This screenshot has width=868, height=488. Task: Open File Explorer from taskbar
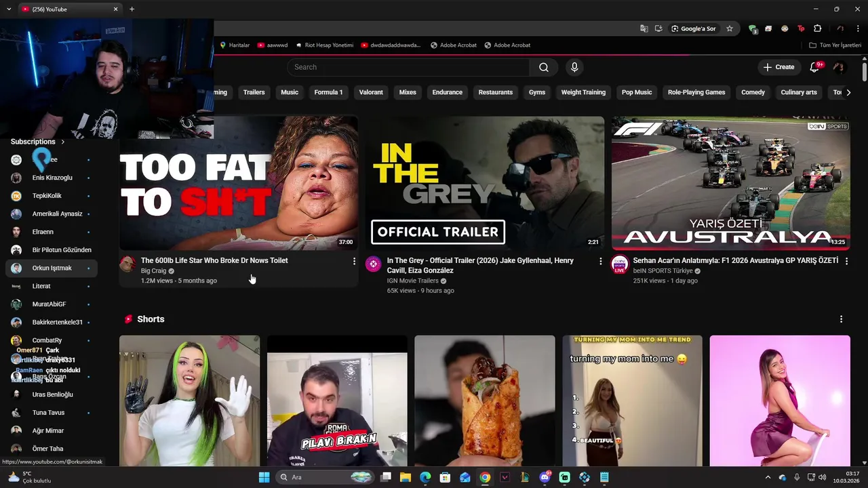tap(406, 477)
